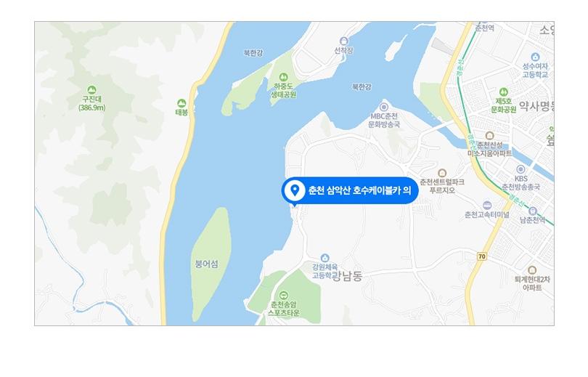The height and width of the screenshot is (377, 588).
Task: Select the KBS 춘천방송총국 marker icon
Action: click(520, 169)
